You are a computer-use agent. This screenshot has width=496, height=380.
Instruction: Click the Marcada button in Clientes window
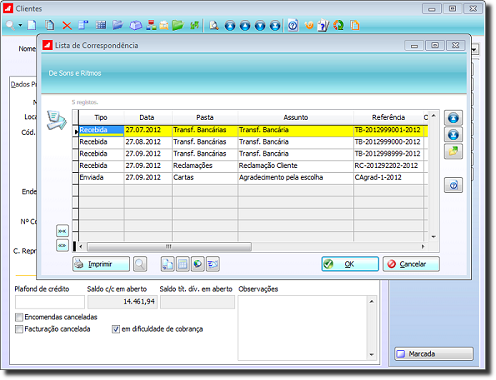[434, 354]
